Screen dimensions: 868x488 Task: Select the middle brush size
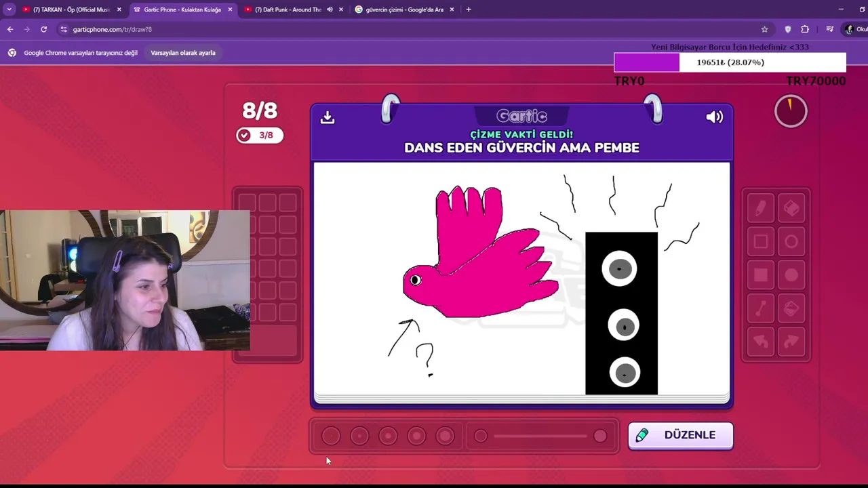tap(388, 436)
